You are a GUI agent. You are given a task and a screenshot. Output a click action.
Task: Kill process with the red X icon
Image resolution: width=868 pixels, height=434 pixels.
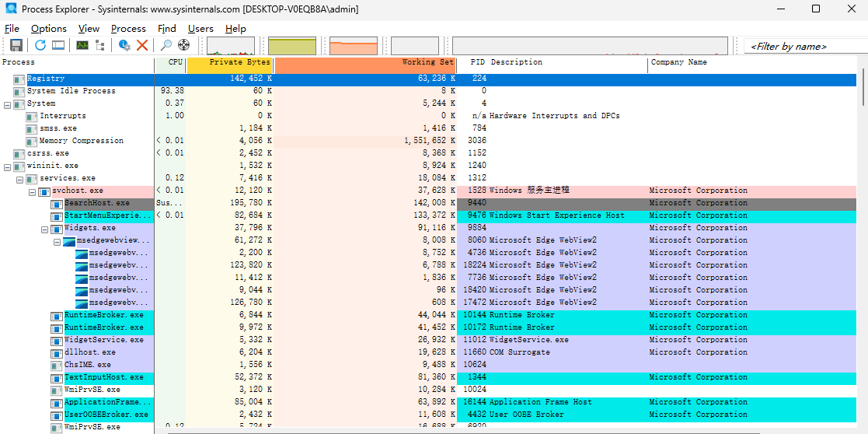[x=142, y=45]
